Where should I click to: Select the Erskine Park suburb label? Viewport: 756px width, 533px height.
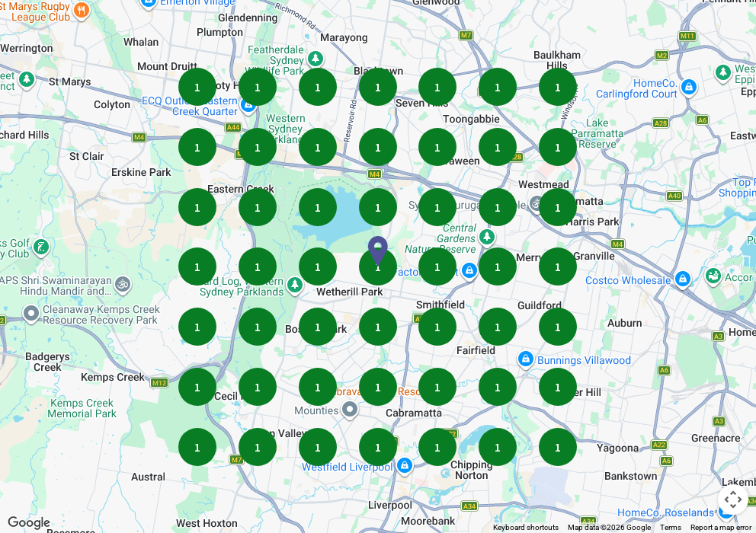pos(141,172)
